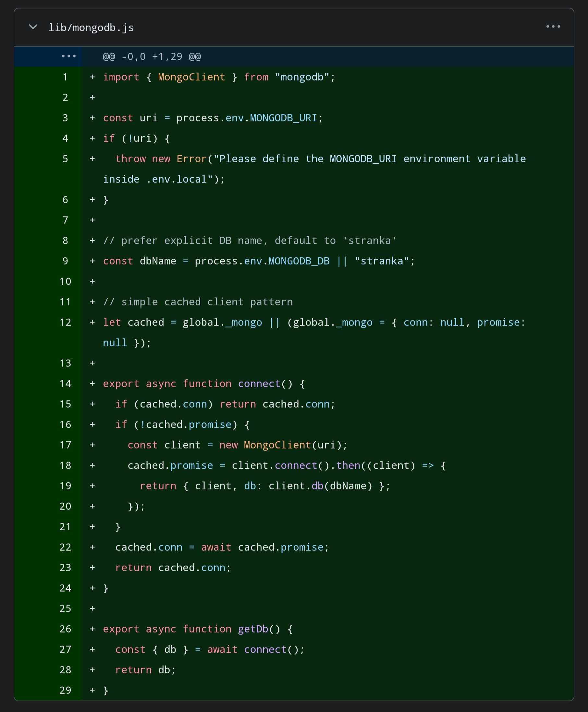Click the hunk header "@@ -0,0 +1,29 @@"
This screenshot has height=712, width=588.
(152, 56)
